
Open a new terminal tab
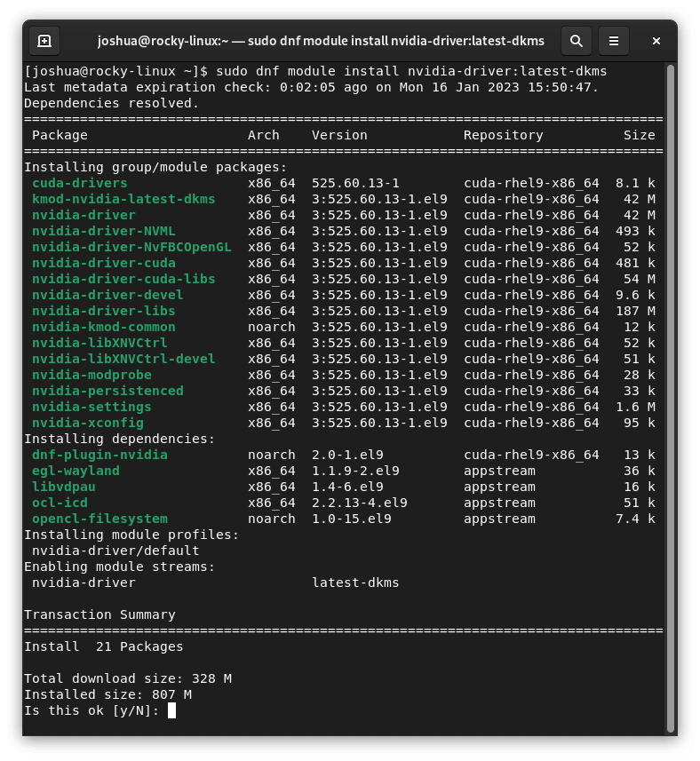click(44, 41)
